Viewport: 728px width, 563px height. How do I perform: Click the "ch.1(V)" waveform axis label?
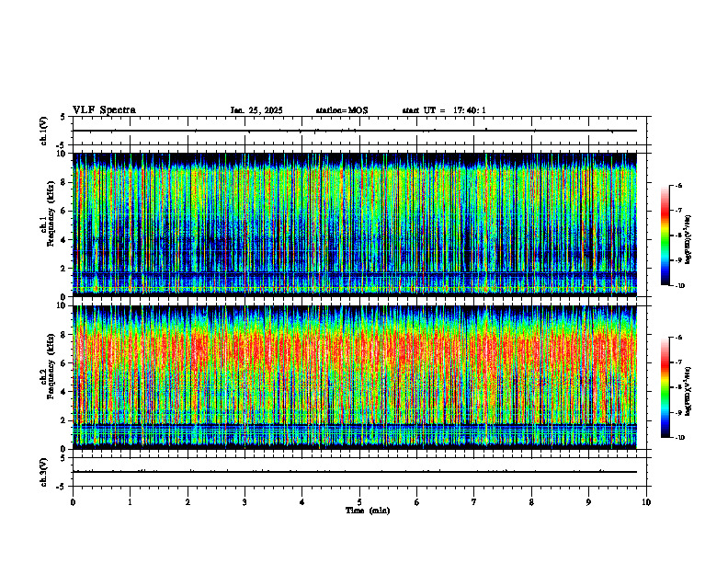coord(44,131)
